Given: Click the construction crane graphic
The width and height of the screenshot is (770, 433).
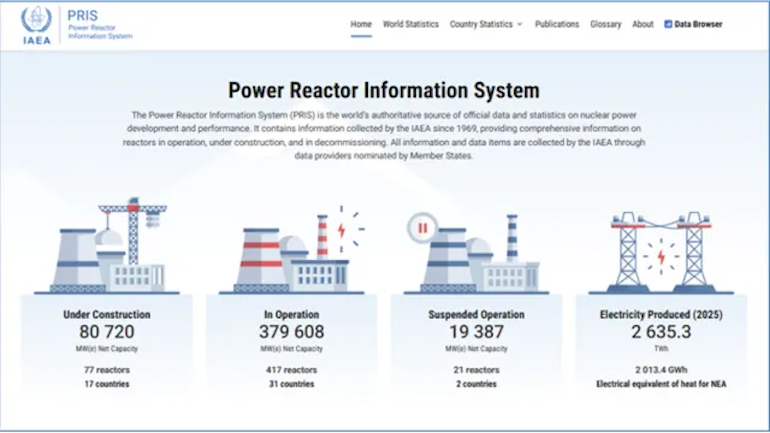Looking at the screenshot, I should tap(134, 230).
